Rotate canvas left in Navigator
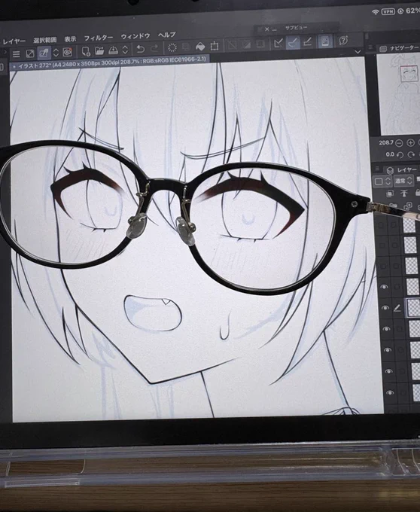The height and width of the screenshot is (512, 420). [400, 155]
